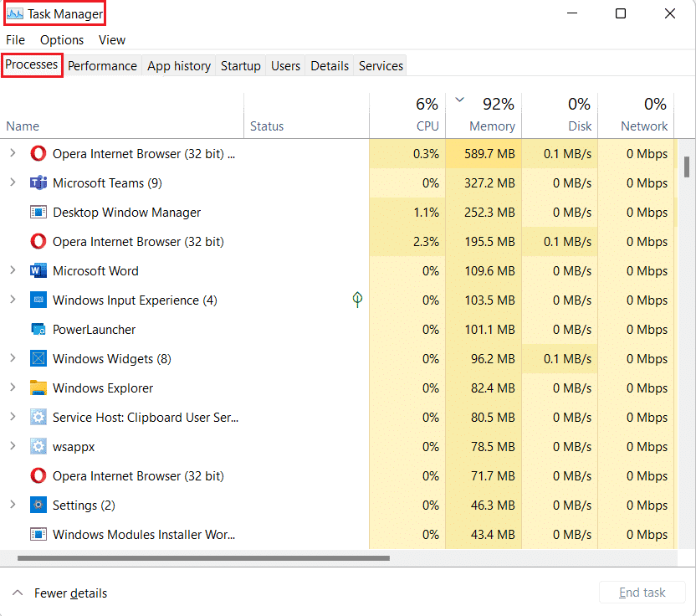Switch to the Performance tab

tap(102, 65)
